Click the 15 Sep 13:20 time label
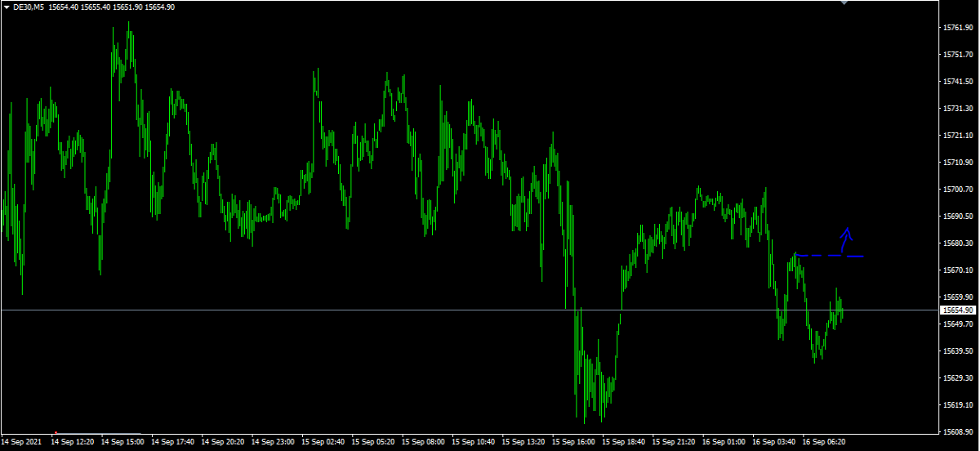980x451 pixels. [x=523, y=442]
